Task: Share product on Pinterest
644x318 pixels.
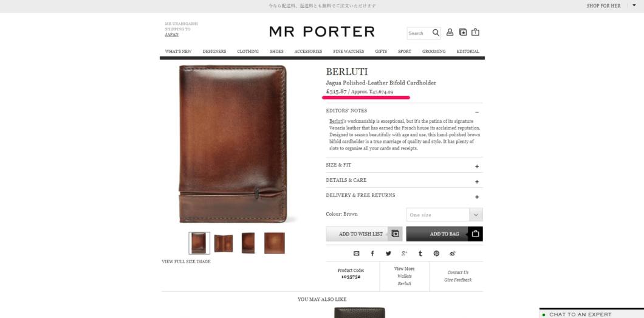Action: (x=436, y=254)
